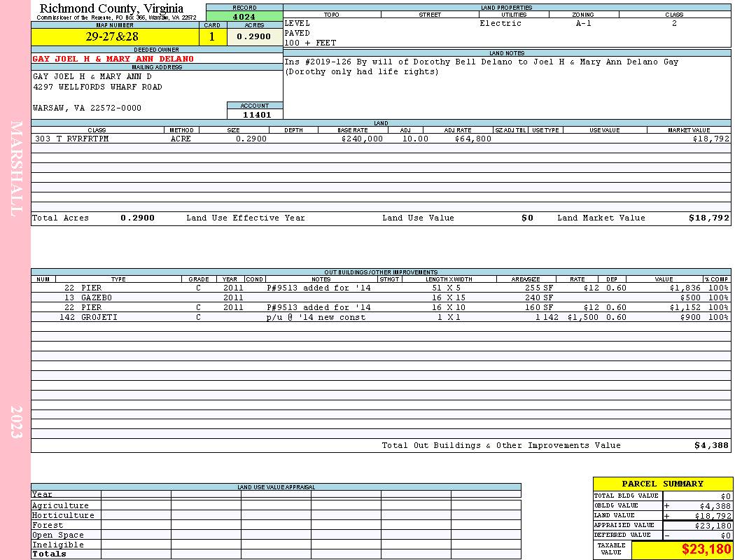Viewport: 735px width, 560px height.
Task: Click the account number 11401
Action: pos(257,114)
